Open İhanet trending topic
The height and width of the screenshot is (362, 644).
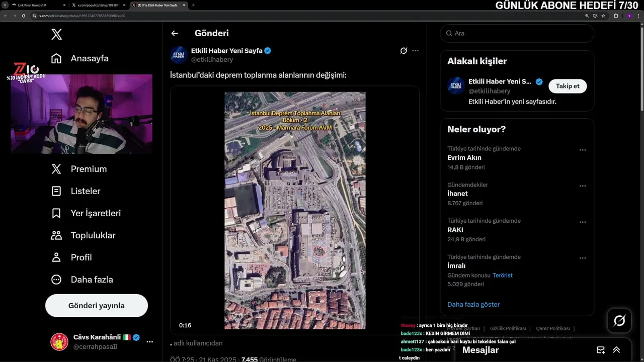coord(457,194)
